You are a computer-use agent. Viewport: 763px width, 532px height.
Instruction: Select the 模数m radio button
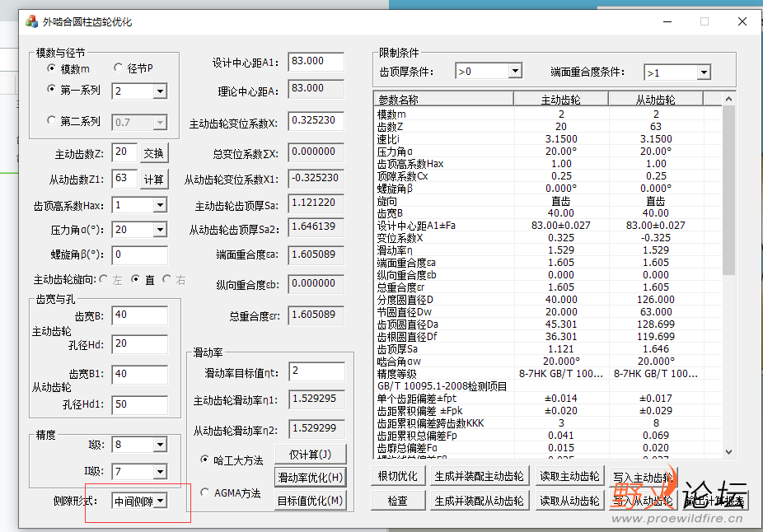click(x=50, y=68)
